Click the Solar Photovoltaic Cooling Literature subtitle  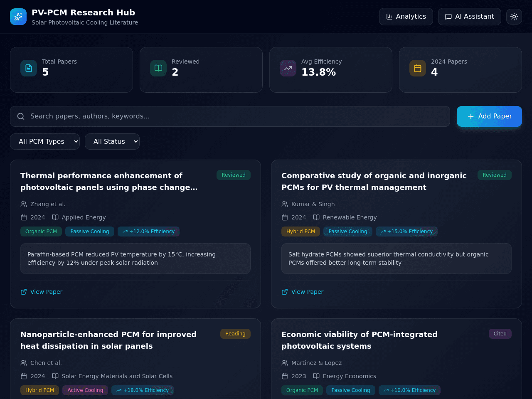(x=85, y=22)
